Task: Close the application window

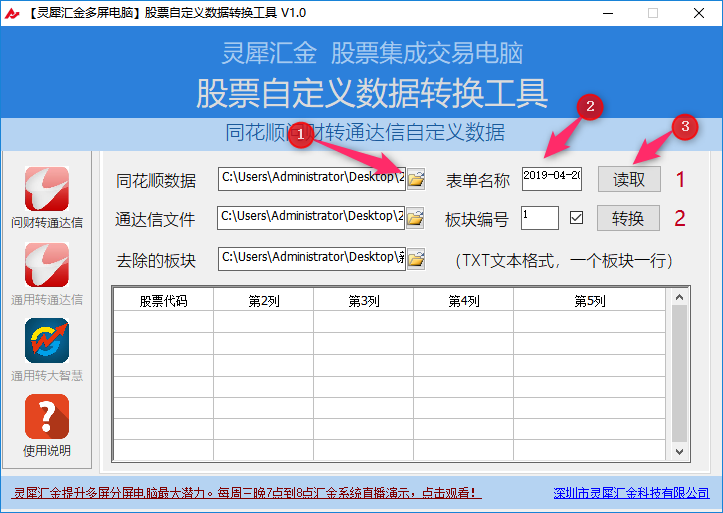Action: coord(699,13)
